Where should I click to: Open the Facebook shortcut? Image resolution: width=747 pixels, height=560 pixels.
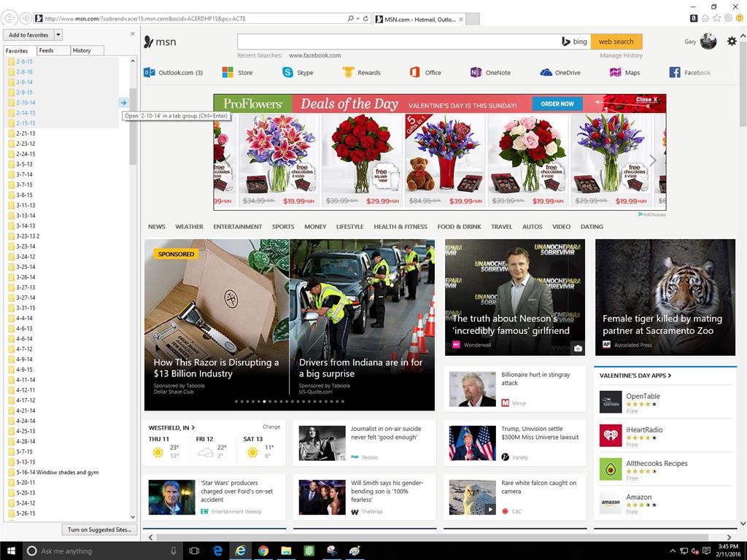click(x=690, y=72)
